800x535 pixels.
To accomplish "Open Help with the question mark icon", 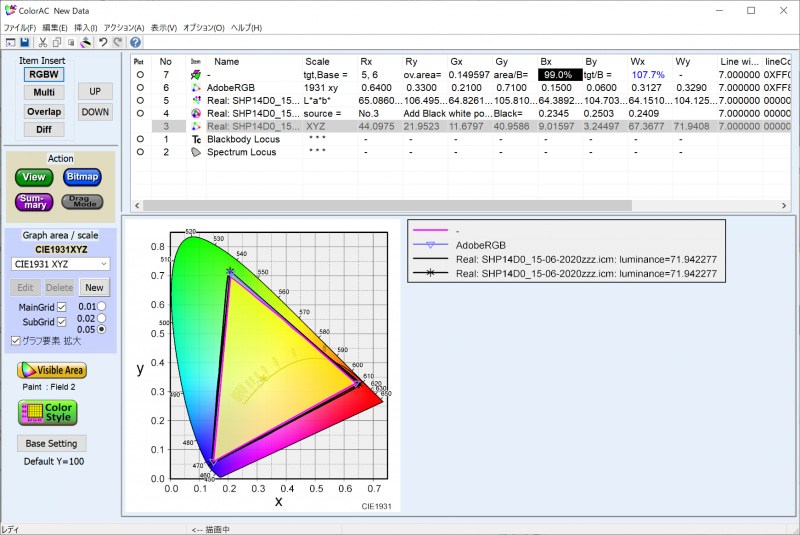I will 135,42.
